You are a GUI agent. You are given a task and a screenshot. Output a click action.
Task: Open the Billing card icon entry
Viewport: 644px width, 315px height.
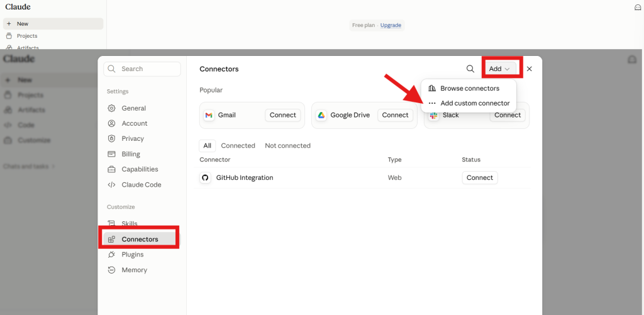[x=111, y=154]
